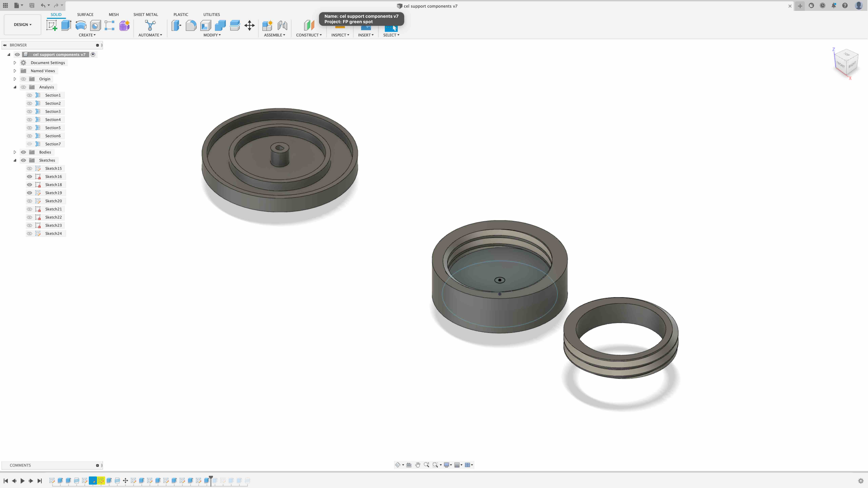Open the Joint tool in Assemble
868x488 pixels.
(x=282, y=25)
